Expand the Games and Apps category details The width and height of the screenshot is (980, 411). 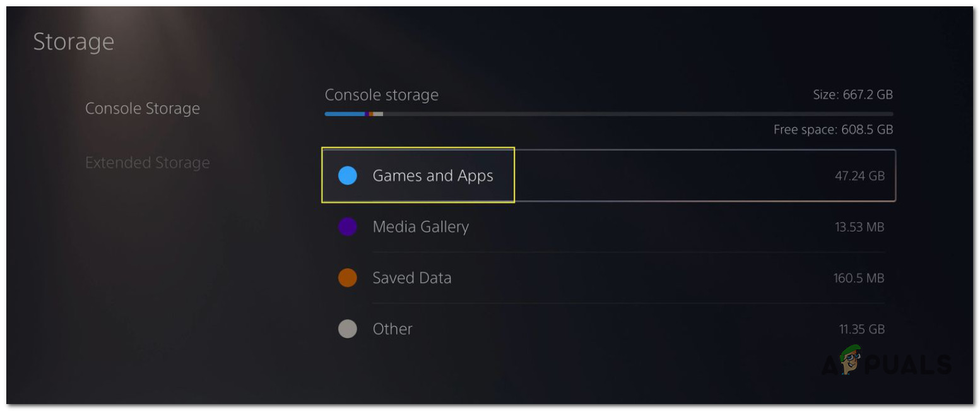pos(434,176)
